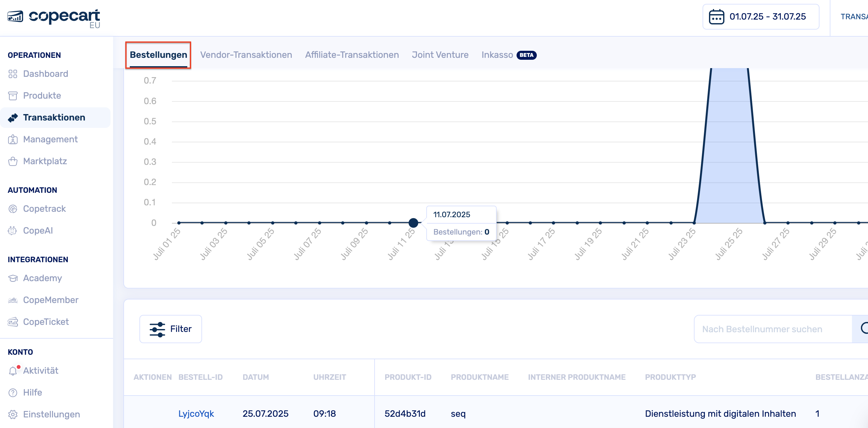
Task: Open the date range picker 01.07.25 - 31.07.25
Action: [760, 17]
